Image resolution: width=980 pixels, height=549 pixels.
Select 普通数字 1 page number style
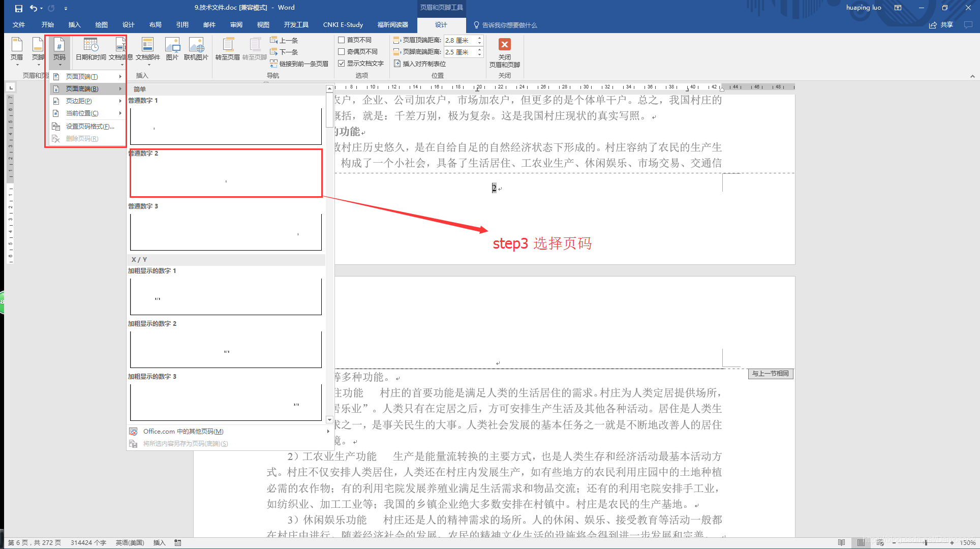[226, 126]
